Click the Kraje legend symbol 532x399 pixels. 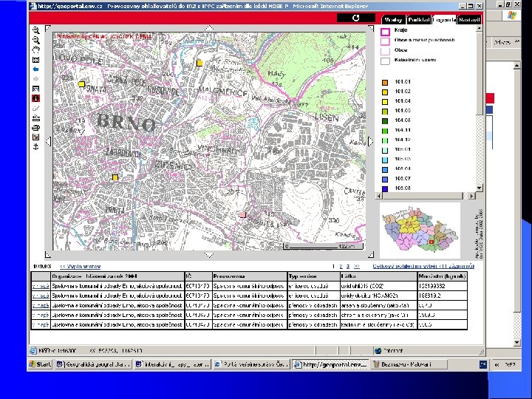[385, 32]
